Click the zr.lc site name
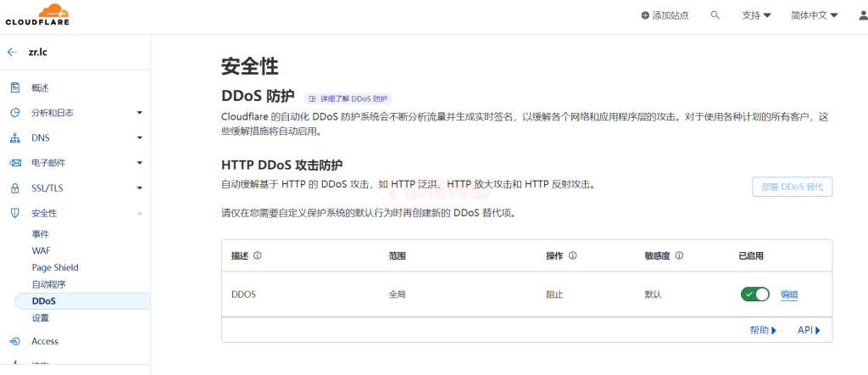Image resolution: width=868 pixels, height=375 pixels. click(38, 52)
